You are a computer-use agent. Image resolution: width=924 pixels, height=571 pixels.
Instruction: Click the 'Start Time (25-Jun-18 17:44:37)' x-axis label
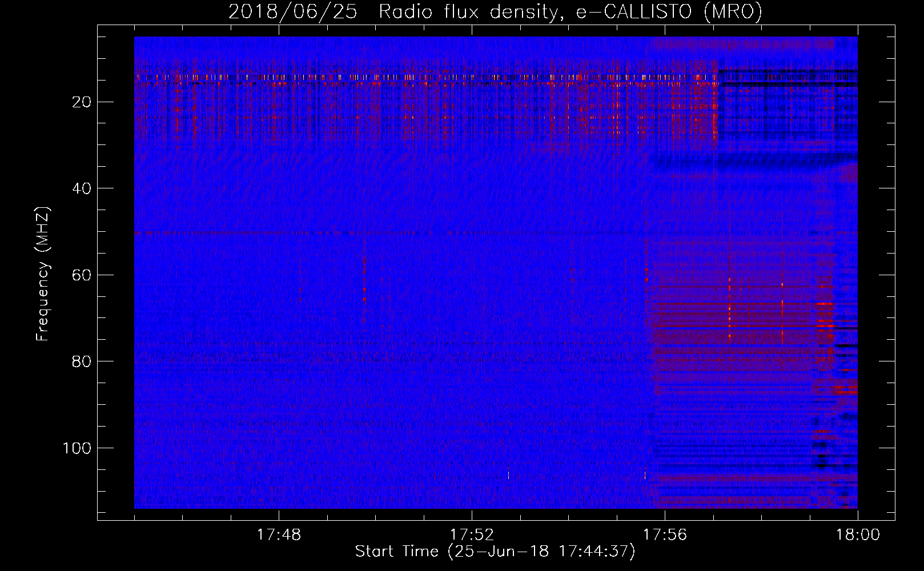point(495,552)
